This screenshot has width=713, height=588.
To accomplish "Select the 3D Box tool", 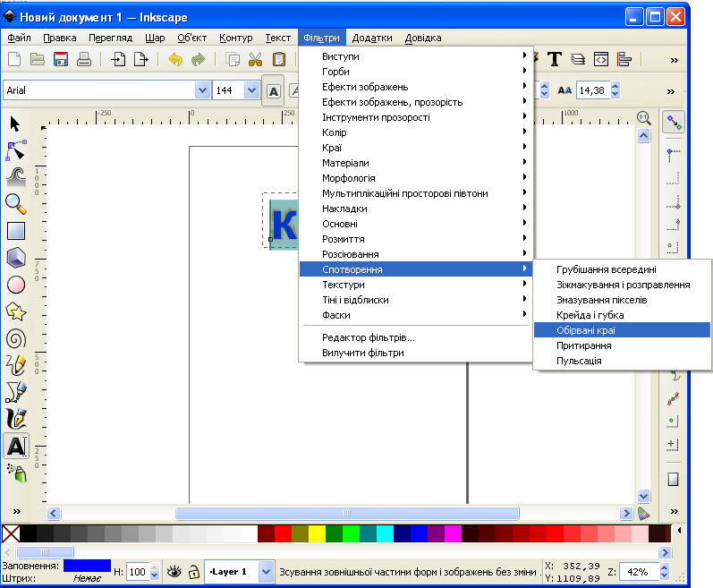I will [16, 258].
